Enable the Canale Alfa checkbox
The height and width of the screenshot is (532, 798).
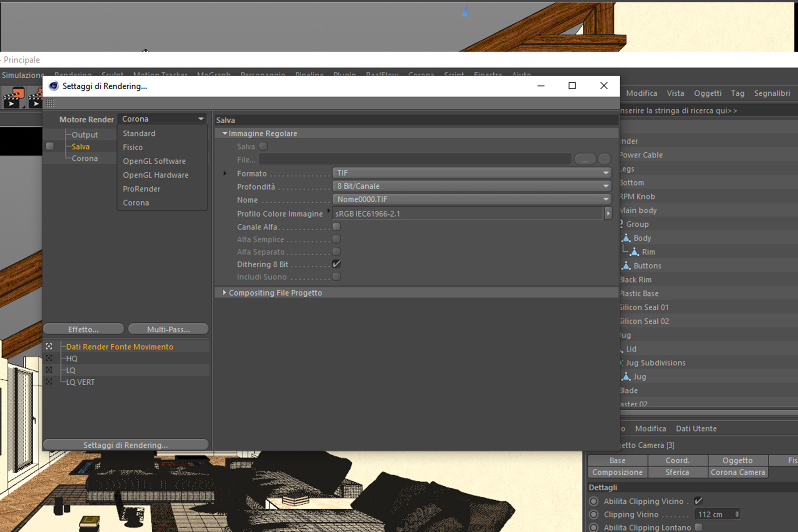click(336, 227)
